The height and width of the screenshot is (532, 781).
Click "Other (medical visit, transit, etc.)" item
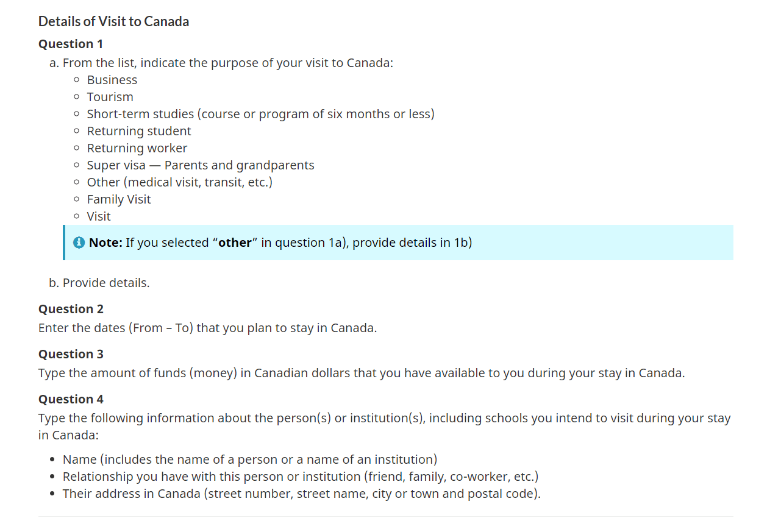pyautogui.click(x=179, y=182)
